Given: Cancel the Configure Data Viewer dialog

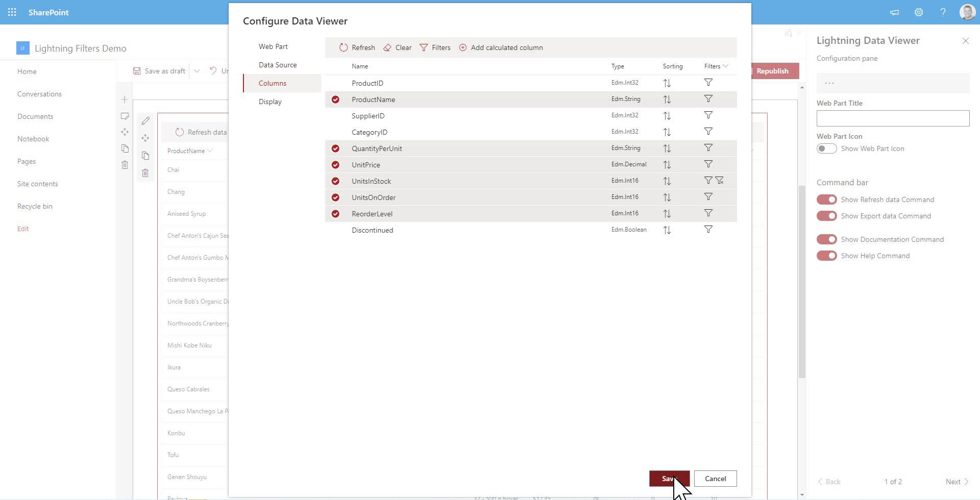Looking at the screenshot, I should coord(715,479).
